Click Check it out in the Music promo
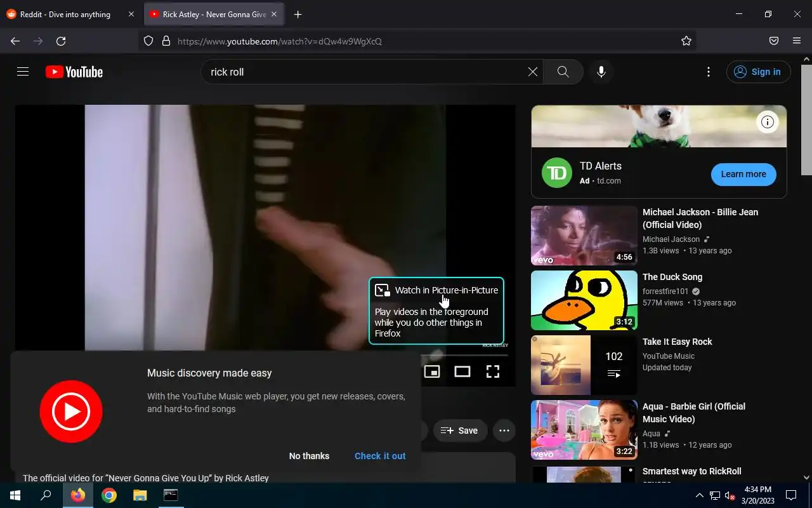This screenshot has width=812, height=508. (x=380, y=456)
